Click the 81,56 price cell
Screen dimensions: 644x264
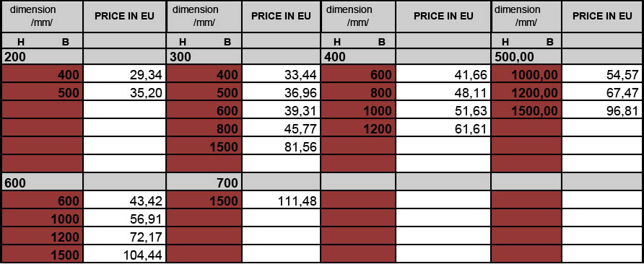coord(282,146)
